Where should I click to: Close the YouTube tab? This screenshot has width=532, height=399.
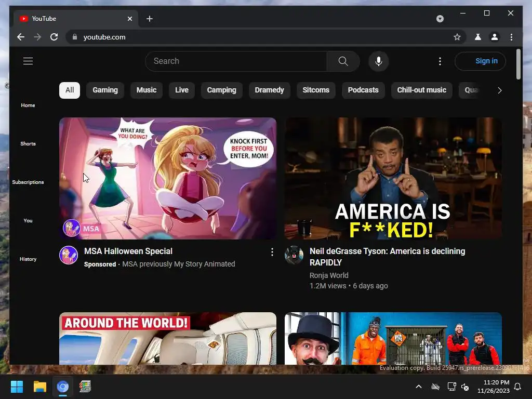point(129,19)
